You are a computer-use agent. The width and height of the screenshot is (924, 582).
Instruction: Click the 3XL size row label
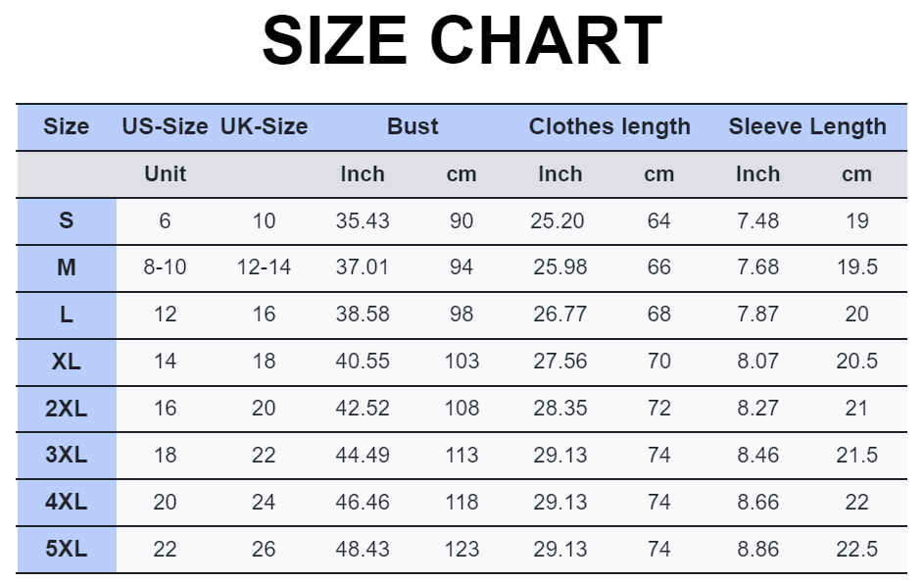[x=66, y=455]
